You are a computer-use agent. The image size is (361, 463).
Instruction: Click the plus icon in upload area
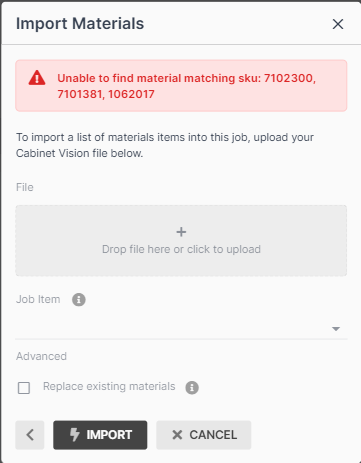[181, 232]
